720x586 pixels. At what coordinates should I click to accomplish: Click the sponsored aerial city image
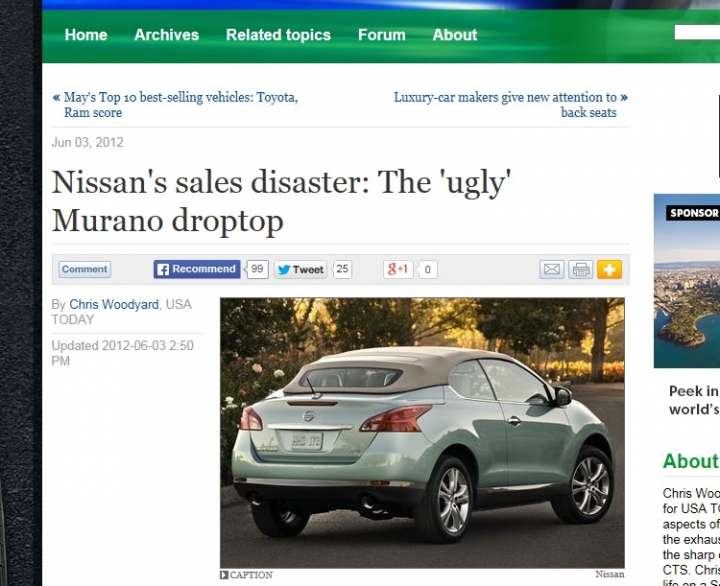[687, 281]
